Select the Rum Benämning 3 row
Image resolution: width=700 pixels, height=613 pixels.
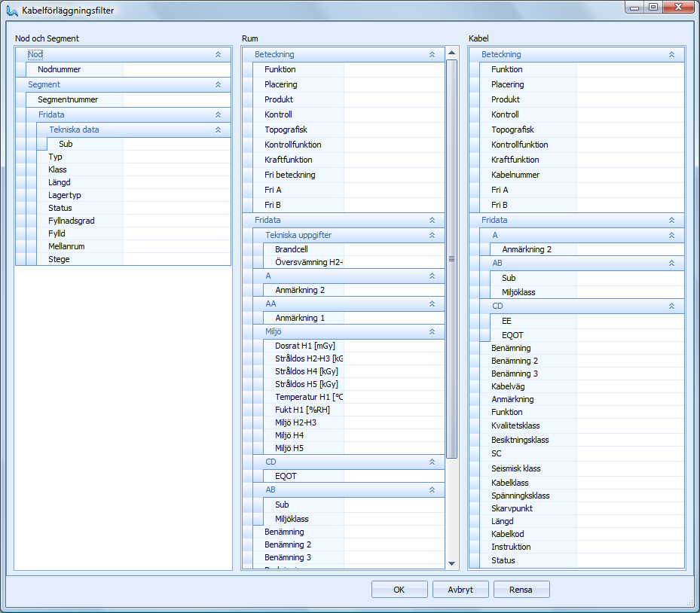[349, 557]
